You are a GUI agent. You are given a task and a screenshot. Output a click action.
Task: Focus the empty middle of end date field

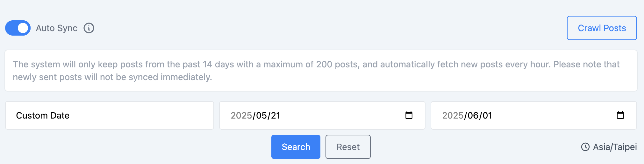(x=554, y=115)
